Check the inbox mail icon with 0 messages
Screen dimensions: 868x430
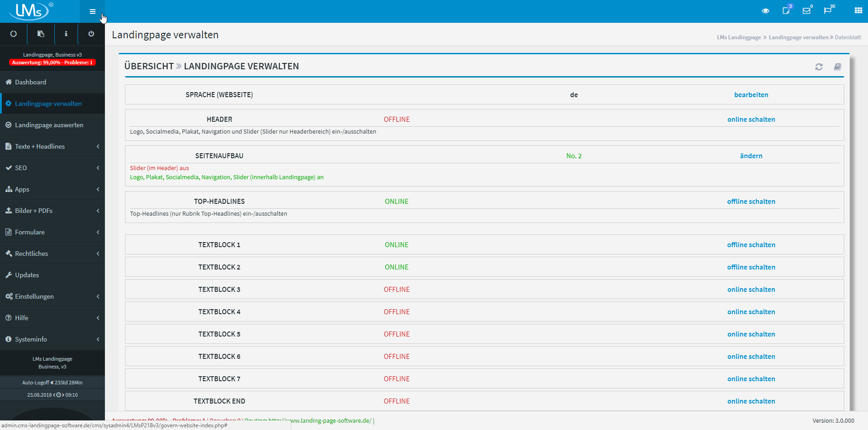[807, 10]
